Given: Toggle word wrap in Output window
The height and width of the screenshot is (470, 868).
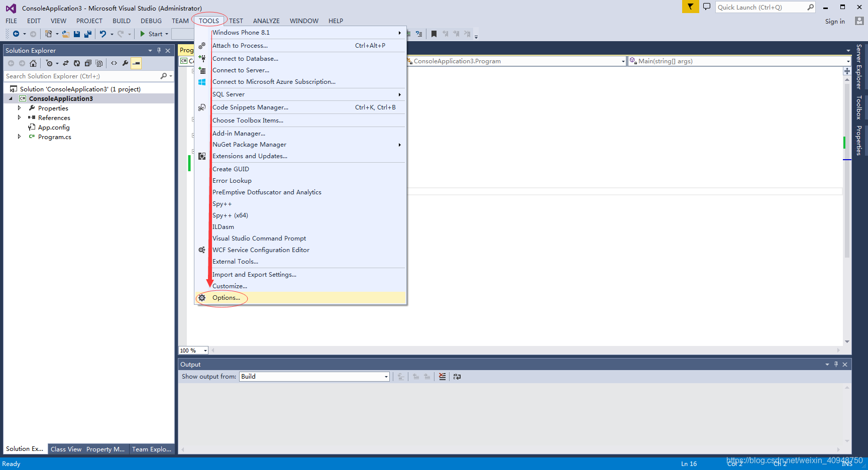Looking at the screenshot, I should 457,376.
